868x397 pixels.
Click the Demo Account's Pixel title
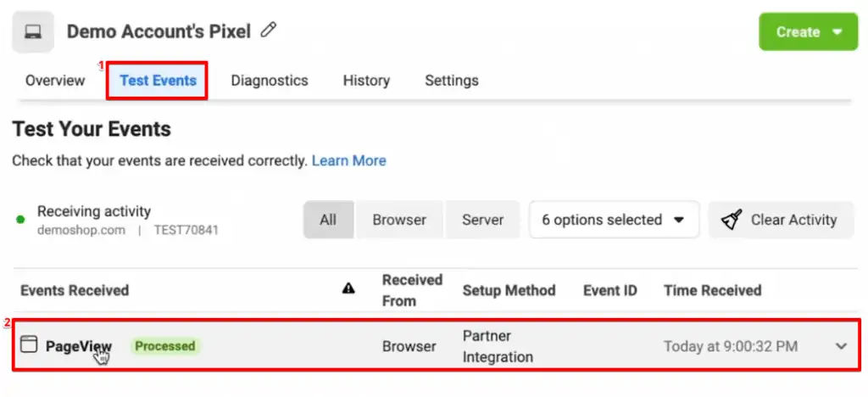pyautogui.click(x=159, y=31)
